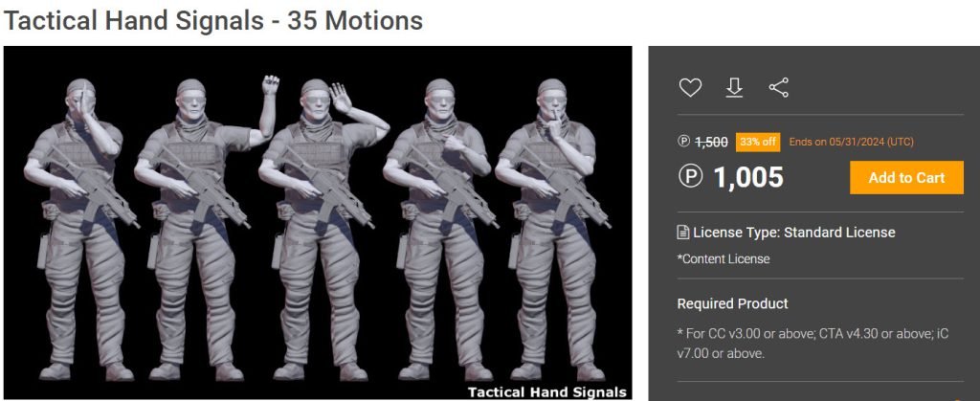This screenshot has height=401, width=980.
Task: Click the License Type: Standard License label
Action: 794,233
